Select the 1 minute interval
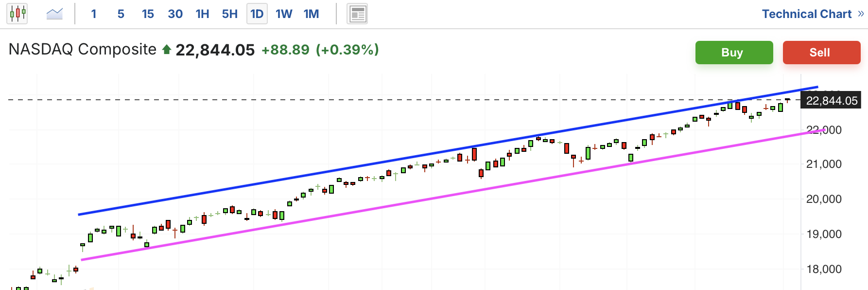868x290 pixels. coord(94,14)
